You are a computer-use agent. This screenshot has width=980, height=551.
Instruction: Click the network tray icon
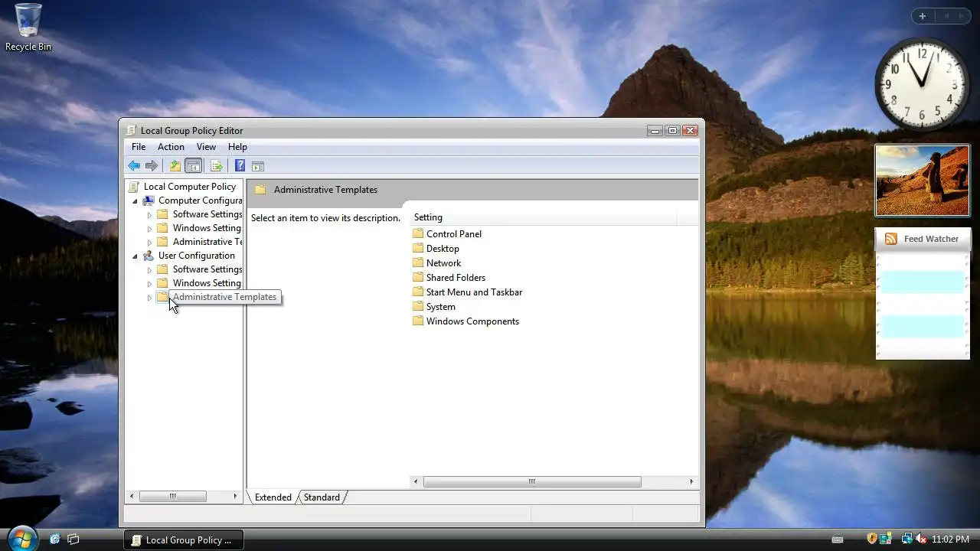click(906, 540)
